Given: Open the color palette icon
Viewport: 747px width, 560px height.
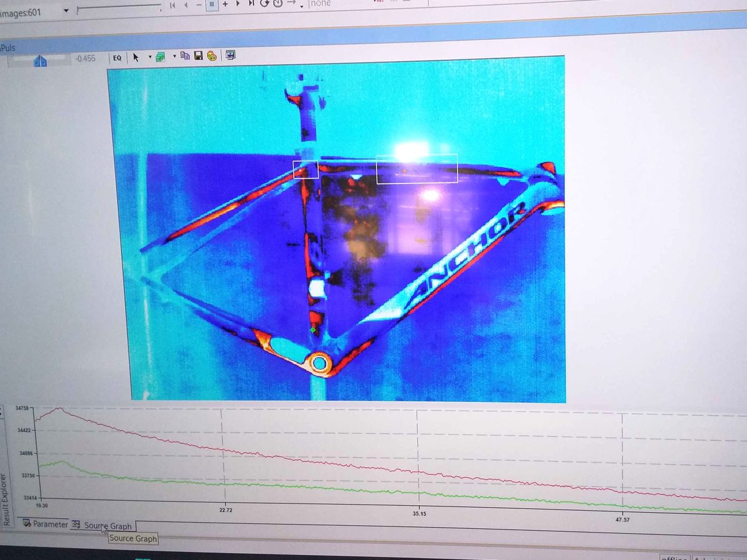Looking at the screenshot, I should point(212,56).
